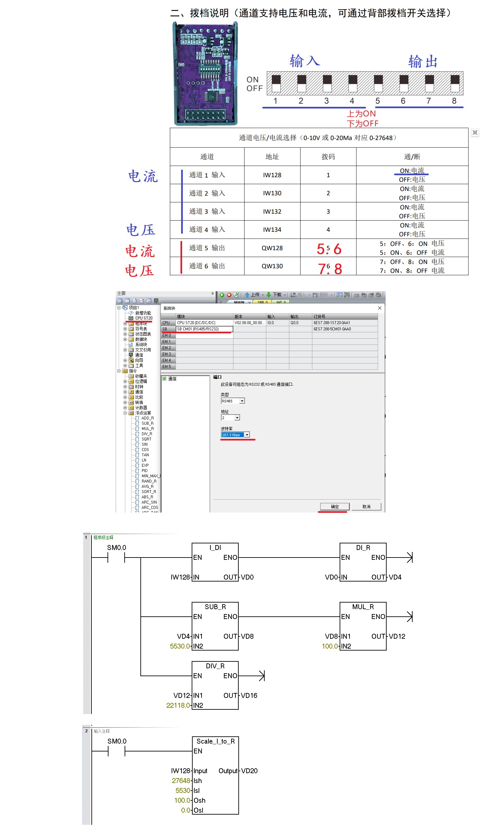This screenshot has width=504, height=833.
Task: Collapse the 浮点运算 tree node
Action: (x=125, y=413)
